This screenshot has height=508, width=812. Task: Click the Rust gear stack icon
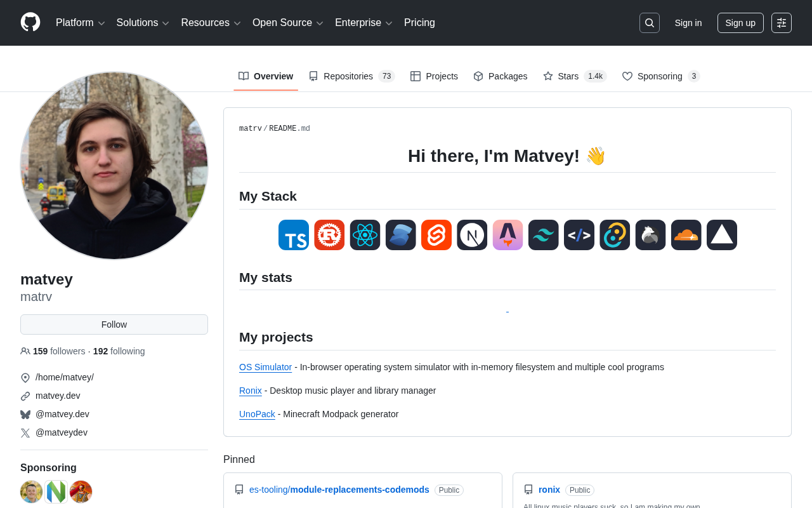(x=329, y=235)
